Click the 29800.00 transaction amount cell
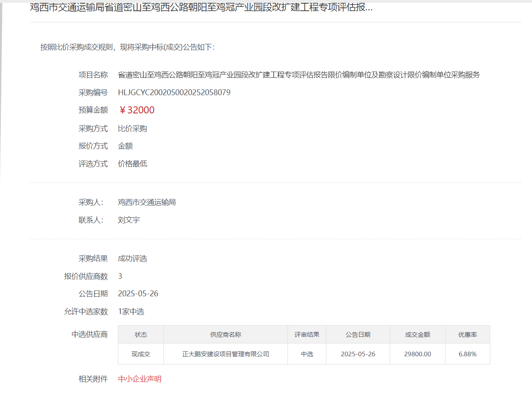This screenshot has width=532, height=396. [417, 354]
